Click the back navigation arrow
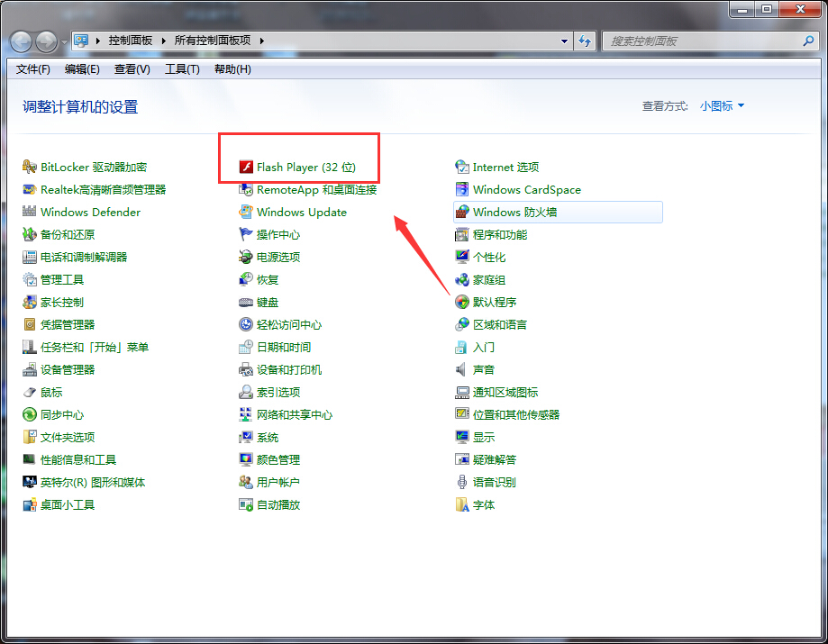The image size is (828, 644). (x=20, y=41)
